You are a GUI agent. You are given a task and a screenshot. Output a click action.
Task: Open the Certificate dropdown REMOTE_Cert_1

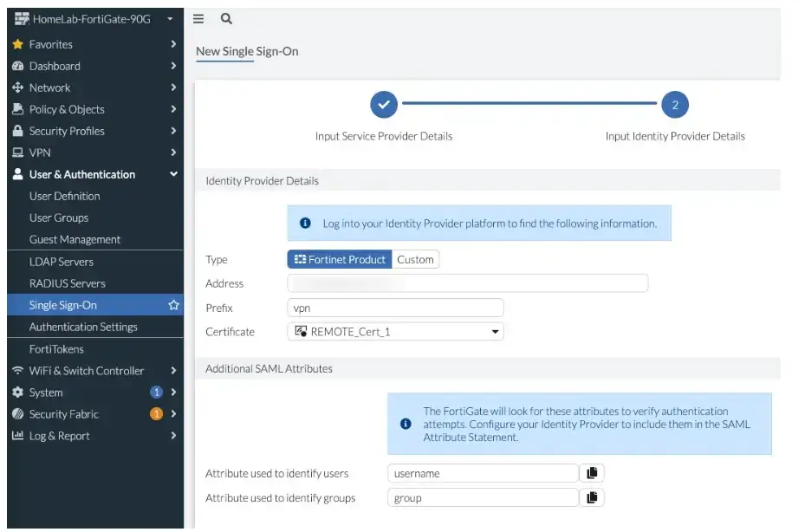pos(395,332)
